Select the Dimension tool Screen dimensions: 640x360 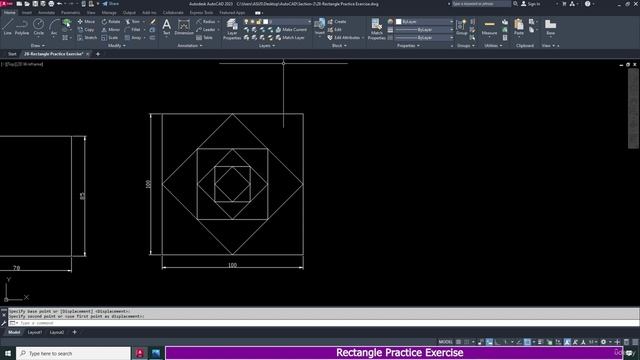184,27
